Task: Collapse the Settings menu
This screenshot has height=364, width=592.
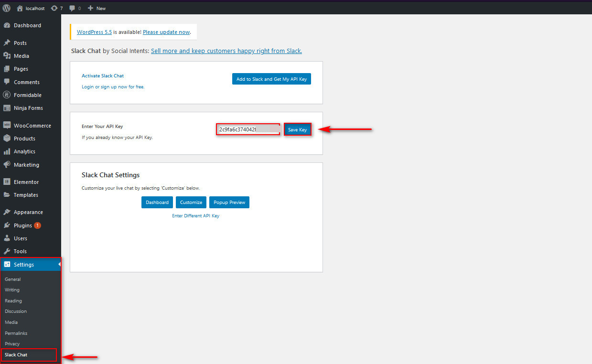Action: pyautogui.click(x=31, y=265)
